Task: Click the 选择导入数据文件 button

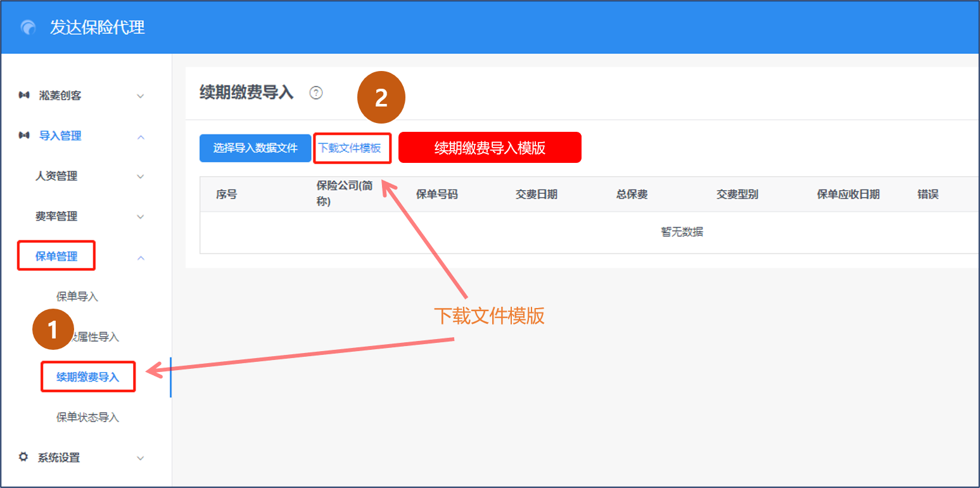Action: point(255,148)
